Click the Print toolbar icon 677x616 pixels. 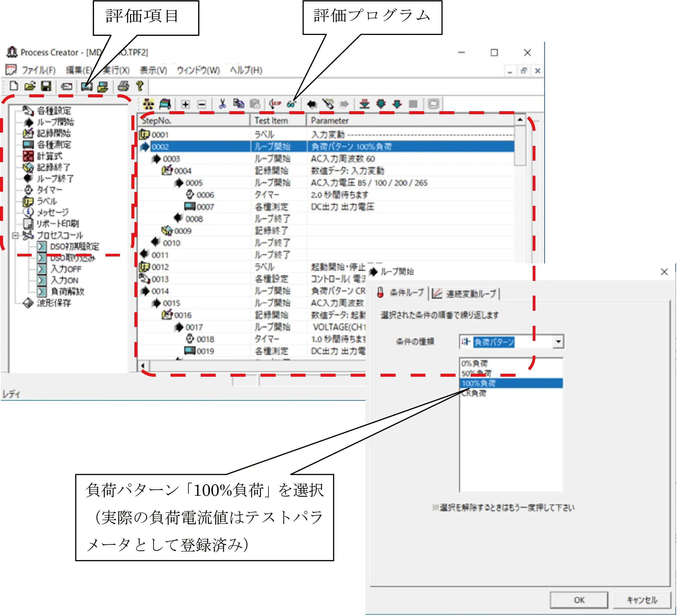[123, 86]
